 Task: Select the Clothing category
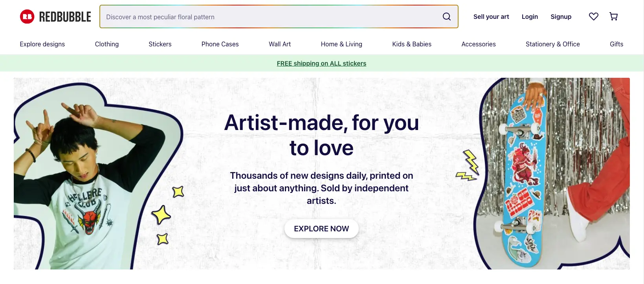coord(106,44)
